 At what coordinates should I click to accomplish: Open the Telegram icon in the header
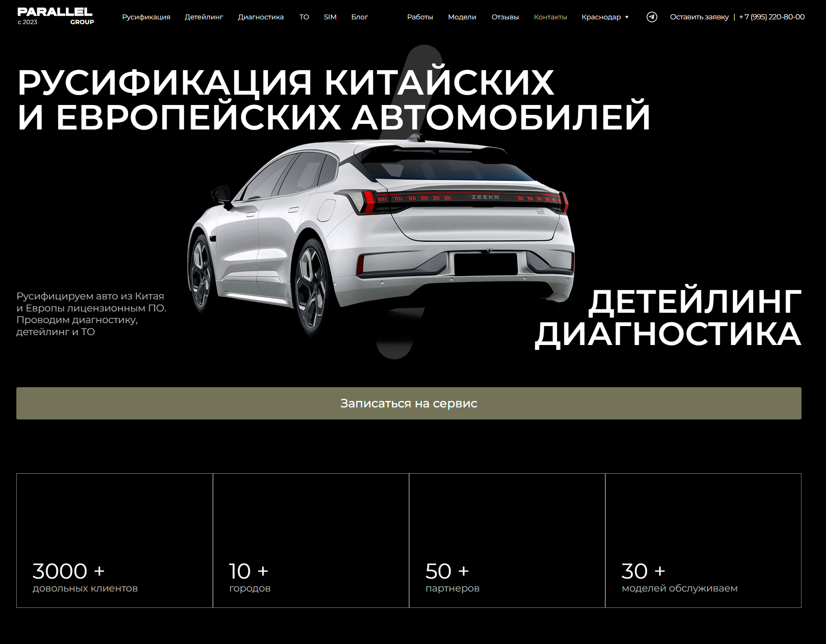[x=652, y=17]
